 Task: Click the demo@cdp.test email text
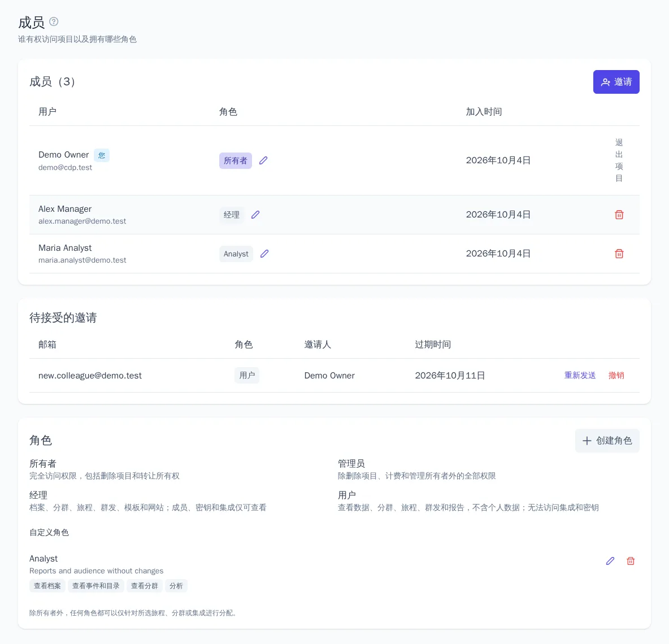point(65,168)
